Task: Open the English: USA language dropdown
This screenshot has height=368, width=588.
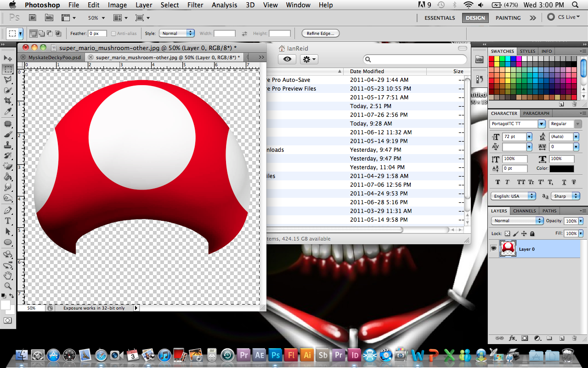Action: point(514,196)
